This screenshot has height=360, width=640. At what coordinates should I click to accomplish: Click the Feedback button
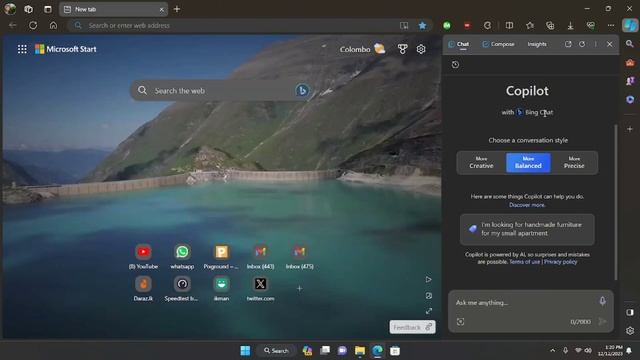[412, 327]
